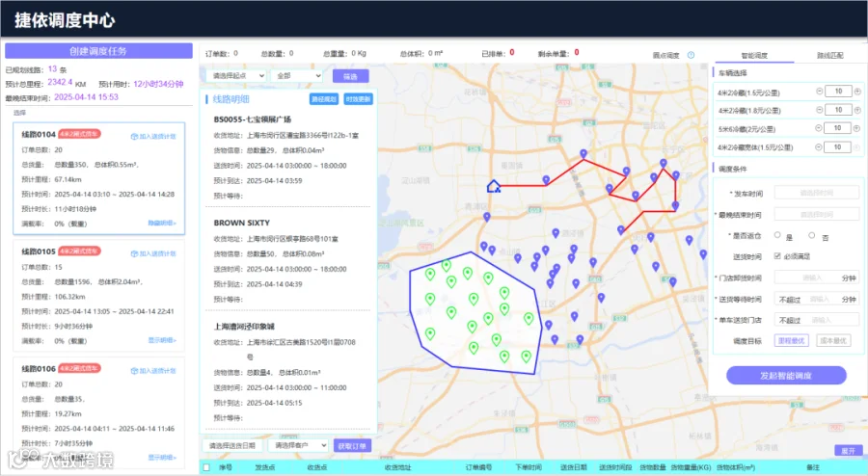This screenshot has height=476, width=868.
Task: Select 否 radio for 是否返仓
Action: tap(811, 235)
